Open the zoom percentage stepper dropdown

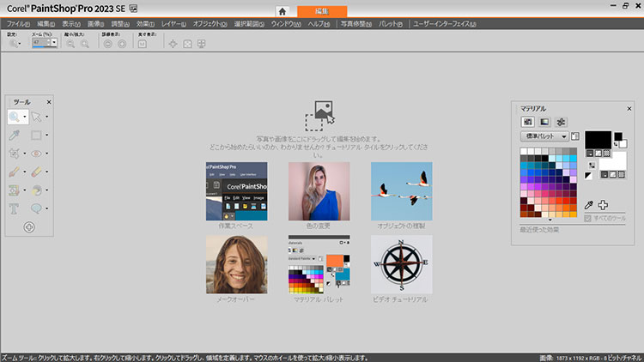[53, 43]
